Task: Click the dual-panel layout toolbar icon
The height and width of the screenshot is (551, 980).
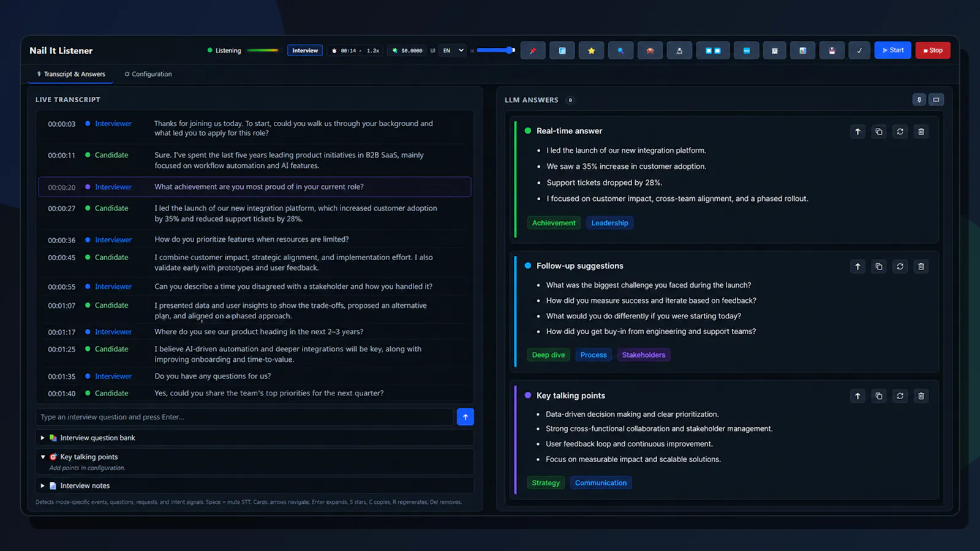Action: pos(713,50)
